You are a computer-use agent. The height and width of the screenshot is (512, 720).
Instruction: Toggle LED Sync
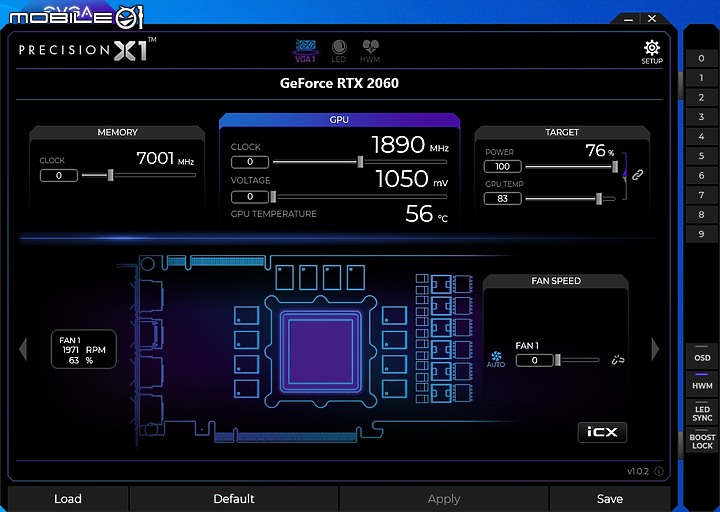coord(702,412)
